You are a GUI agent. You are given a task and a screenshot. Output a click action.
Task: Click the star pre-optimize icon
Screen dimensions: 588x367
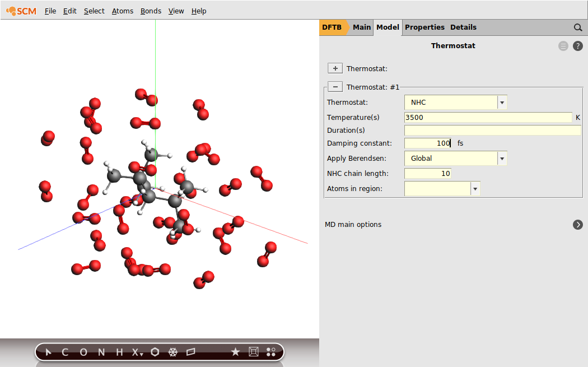[x=236, y=352]
